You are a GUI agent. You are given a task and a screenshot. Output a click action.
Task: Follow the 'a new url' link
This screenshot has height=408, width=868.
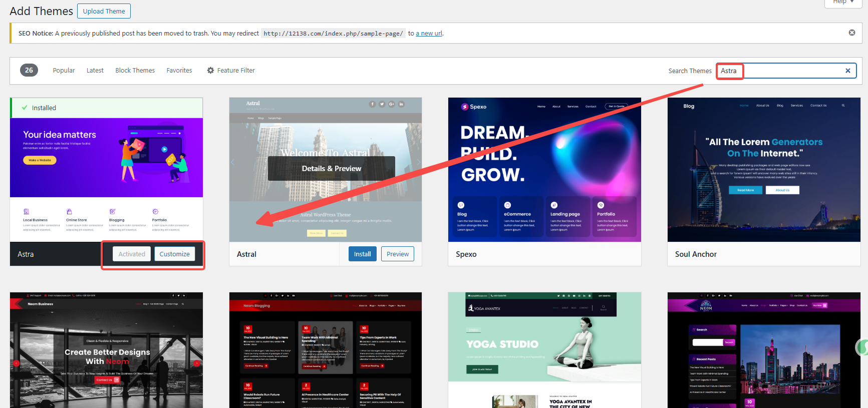pyautogui.click(x=429, y=34)
